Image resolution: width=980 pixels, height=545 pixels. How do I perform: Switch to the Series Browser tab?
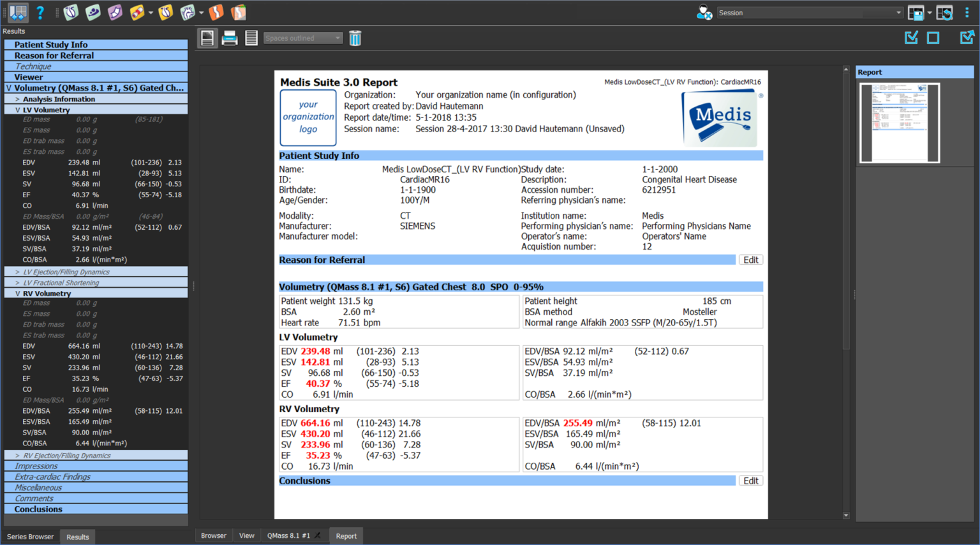tap(30, 537)
